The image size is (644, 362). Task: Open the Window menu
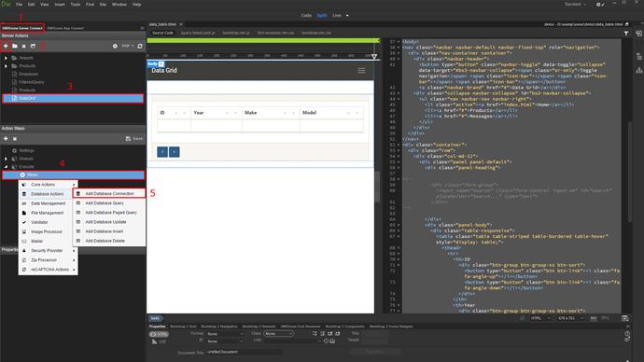coord(119,5)
